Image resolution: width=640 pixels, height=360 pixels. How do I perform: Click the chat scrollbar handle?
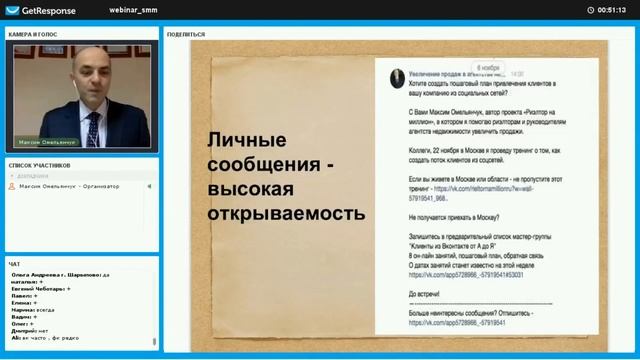154,341
